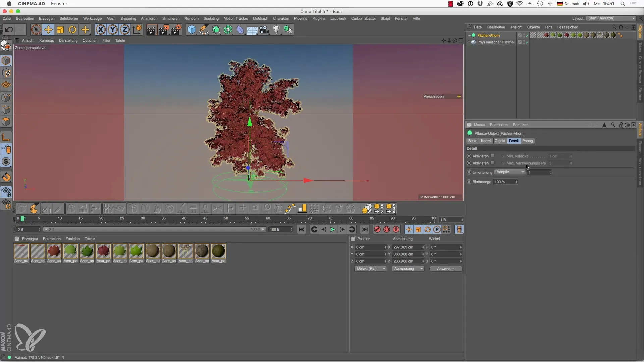This screenshot has width=644, height=362.
Task: Click frame 50 on the timeline ruler
Action: [226, 218]
